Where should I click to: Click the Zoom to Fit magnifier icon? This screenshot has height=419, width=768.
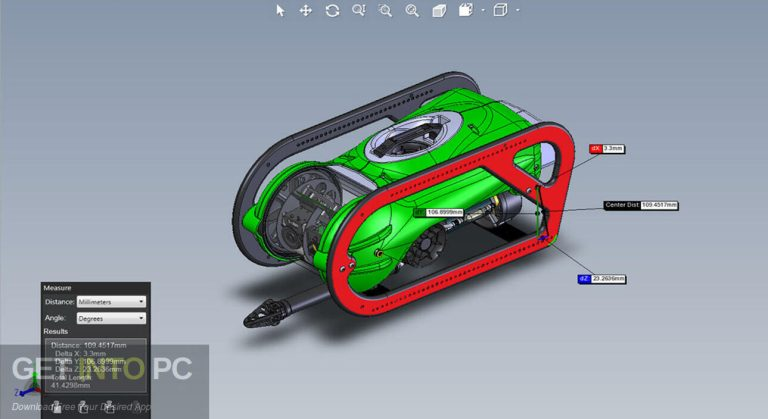pyautogui.click(x=359, y=10)
